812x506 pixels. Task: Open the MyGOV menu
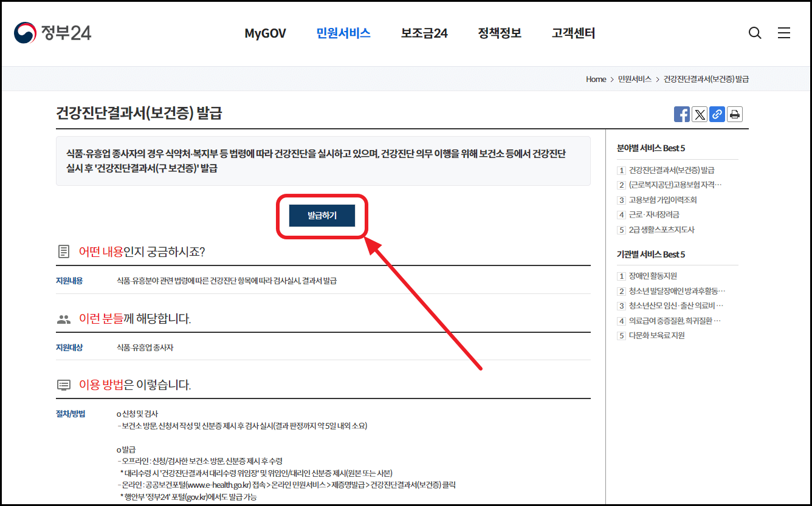tap(265, 33)
